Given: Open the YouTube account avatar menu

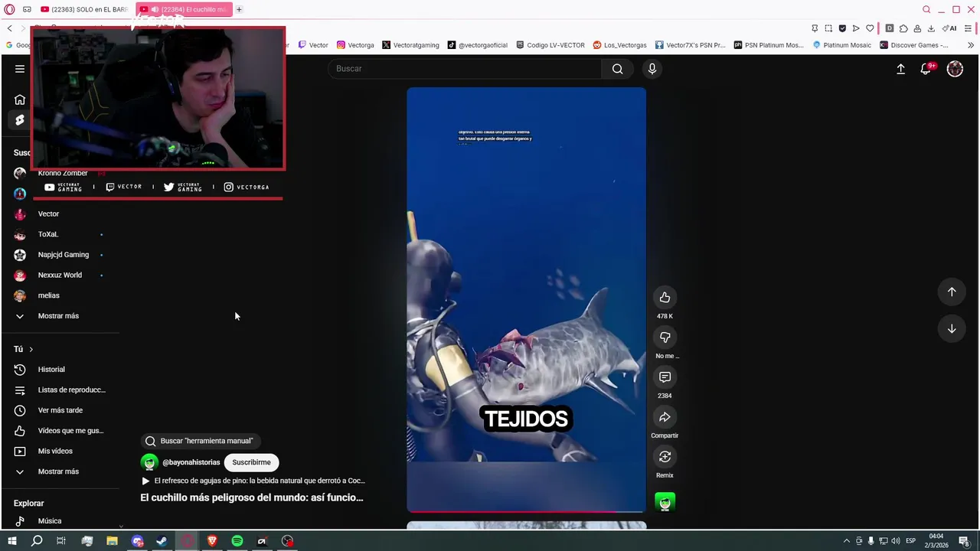Looking at the screenshot, I should click(x=955, y=69).
